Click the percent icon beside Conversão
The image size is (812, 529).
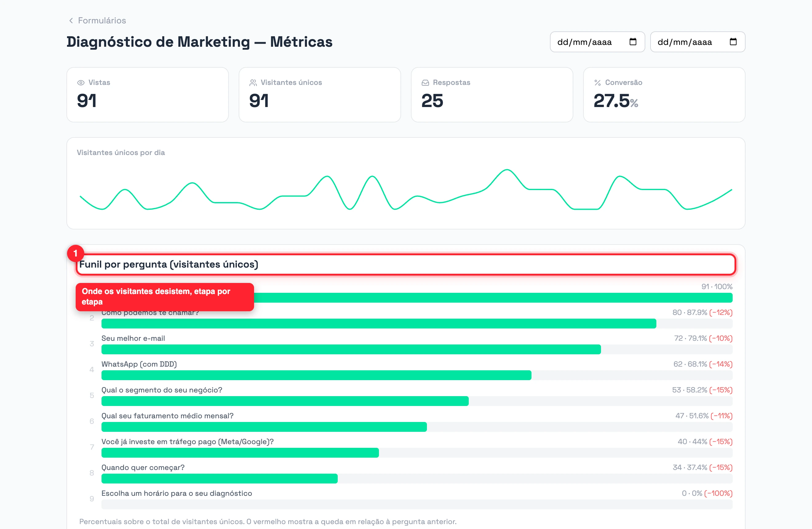point(597,83)
